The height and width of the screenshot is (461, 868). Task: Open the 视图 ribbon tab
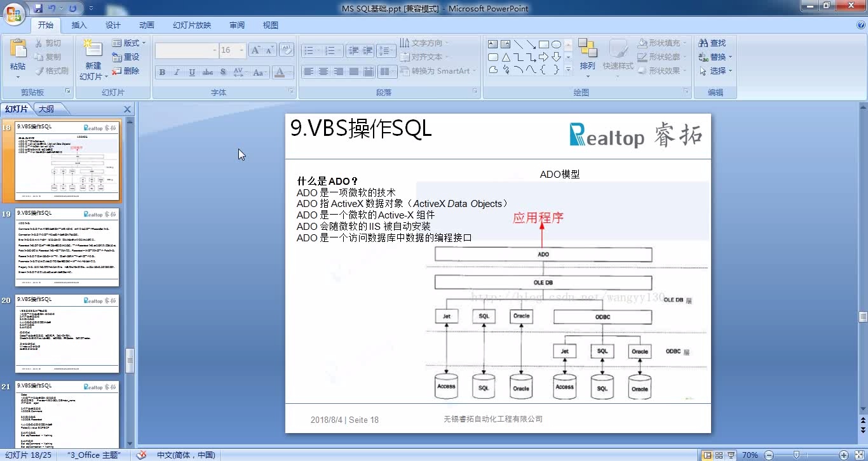pyautogui.click(x=270, y=25)
